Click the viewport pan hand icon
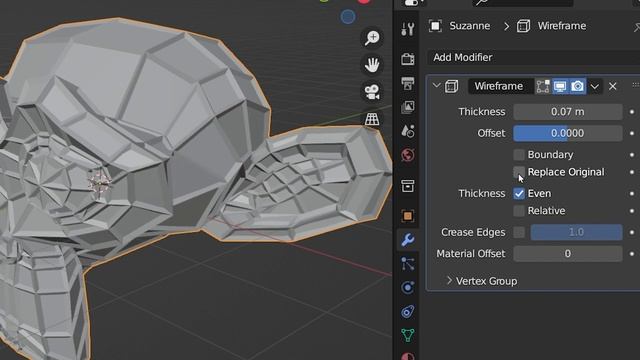Screen dimensions: 640x360 [372, 65]
